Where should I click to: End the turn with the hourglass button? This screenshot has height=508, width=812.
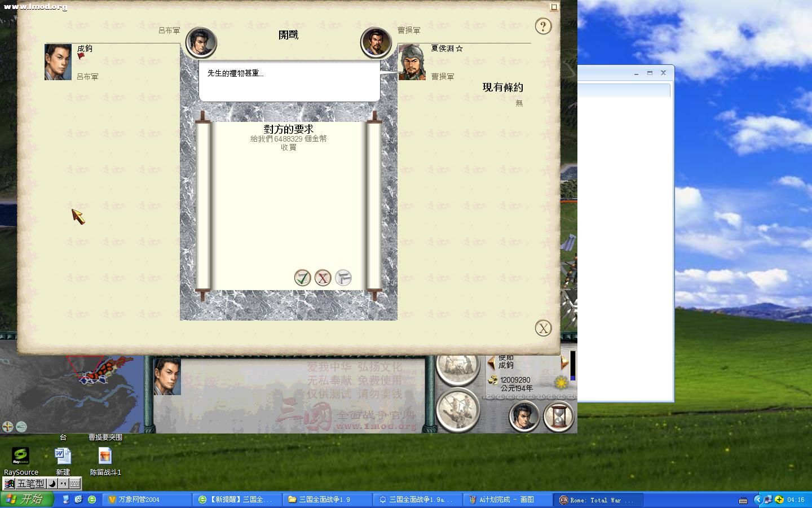(559, 417)
